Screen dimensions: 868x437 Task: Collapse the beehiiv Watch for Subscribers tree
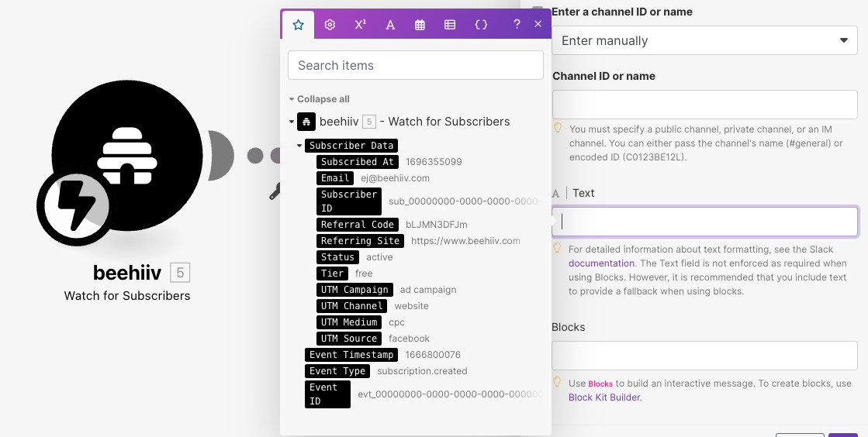[x=292, y=122]
